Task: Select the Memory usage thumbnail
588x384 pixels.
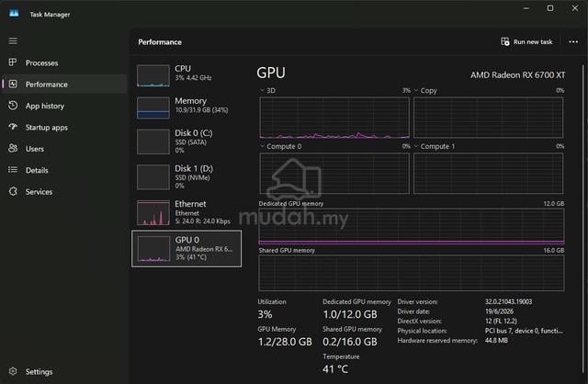Action: 153,107
